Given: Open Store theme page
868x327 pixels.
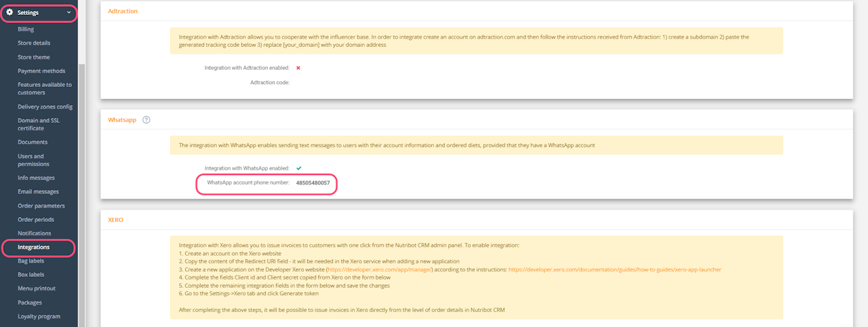Looking at the screenshot, I should pos(34,57).
